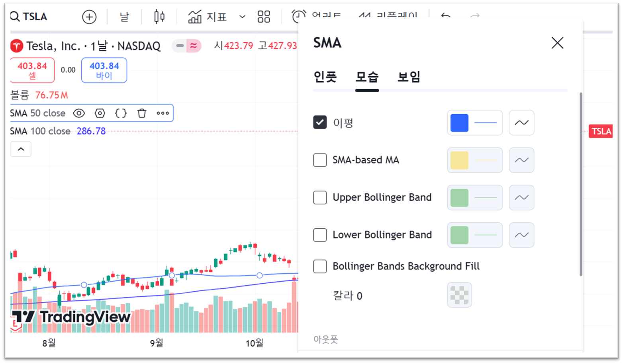
Task: Open the 날 timeframe selector
Action: point(124,17)
